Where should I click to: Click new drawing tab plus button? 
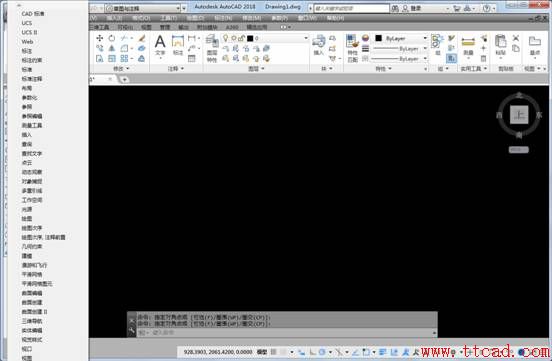[124, 80]
